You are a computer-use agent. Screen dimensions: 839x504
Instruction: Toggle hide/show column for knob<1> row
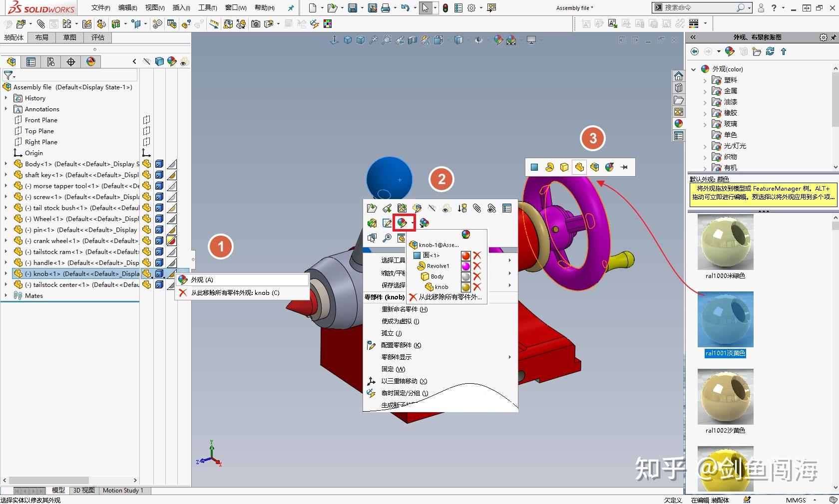147,273
